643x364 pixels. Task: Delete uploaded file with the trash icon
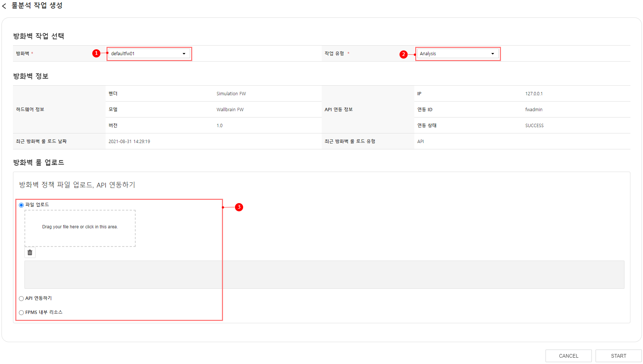click(30, 252)
